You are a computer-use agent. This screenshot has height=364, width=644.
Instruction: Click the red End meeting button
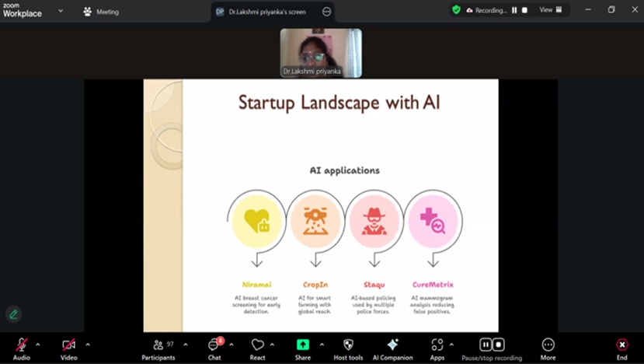click(x=621, y=345)
